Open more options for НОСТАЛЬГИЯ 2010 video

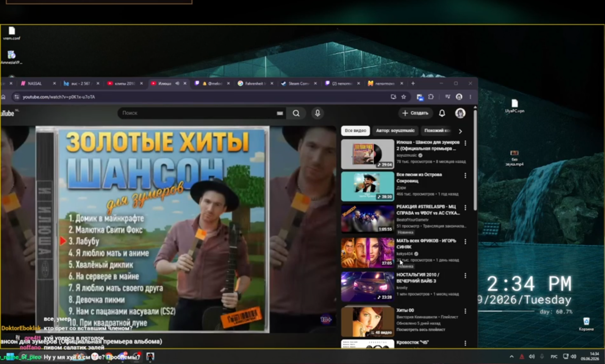(465, 276)
